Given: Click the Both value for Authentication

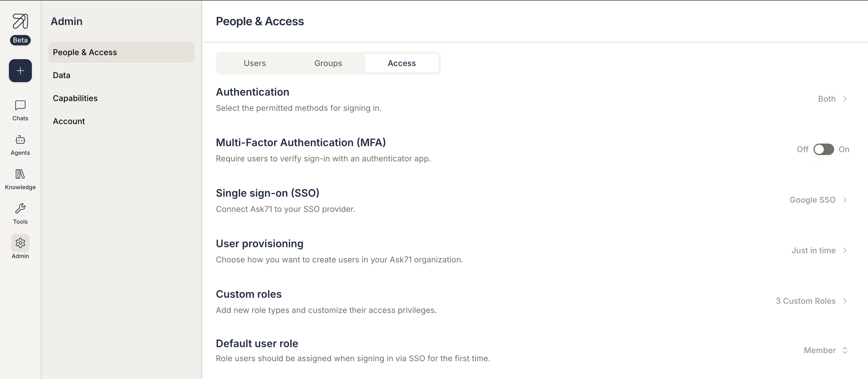Looking at the screenshot, I should coord(827,99).
